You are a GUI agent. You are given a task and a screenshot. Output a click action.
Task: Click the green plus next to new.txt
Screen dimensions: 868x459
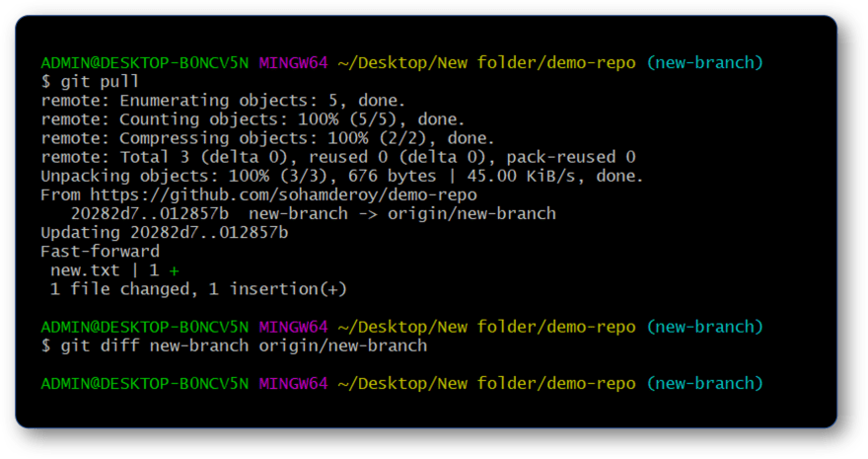(x=175, y=270)
